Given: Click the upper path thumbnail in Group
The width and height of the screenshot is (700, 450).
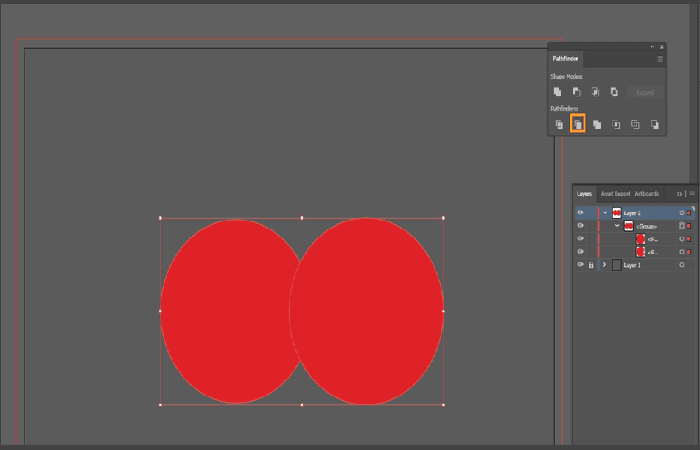Looking at the screenshot, I should click(641, 239).
